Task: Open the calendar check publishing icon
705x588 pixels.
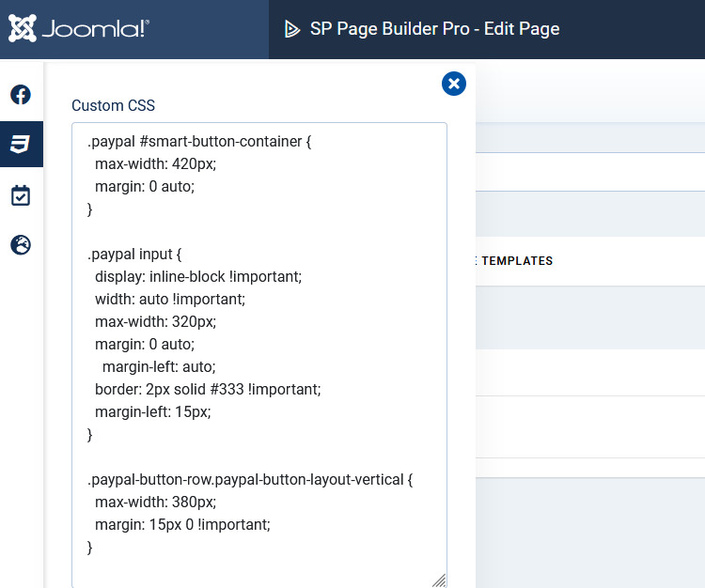Action: click(x=21, y=195)
